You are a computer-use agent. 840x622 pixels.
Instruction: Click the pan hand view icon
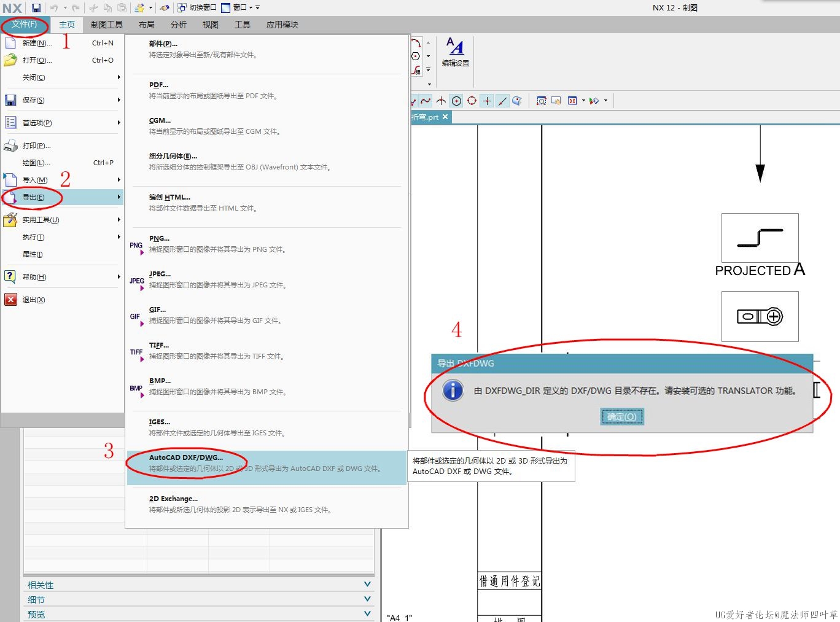coord(556,101)
